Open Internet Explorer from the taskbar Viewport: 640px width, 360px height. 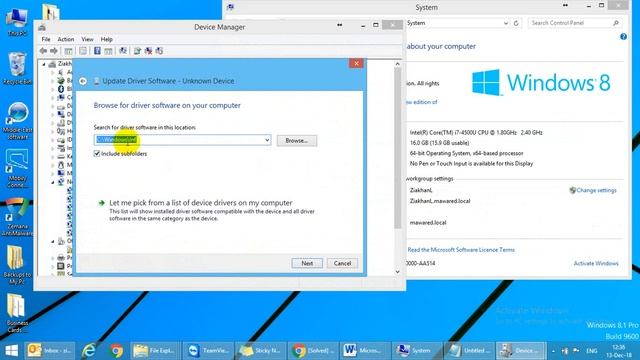click(88, 350)
